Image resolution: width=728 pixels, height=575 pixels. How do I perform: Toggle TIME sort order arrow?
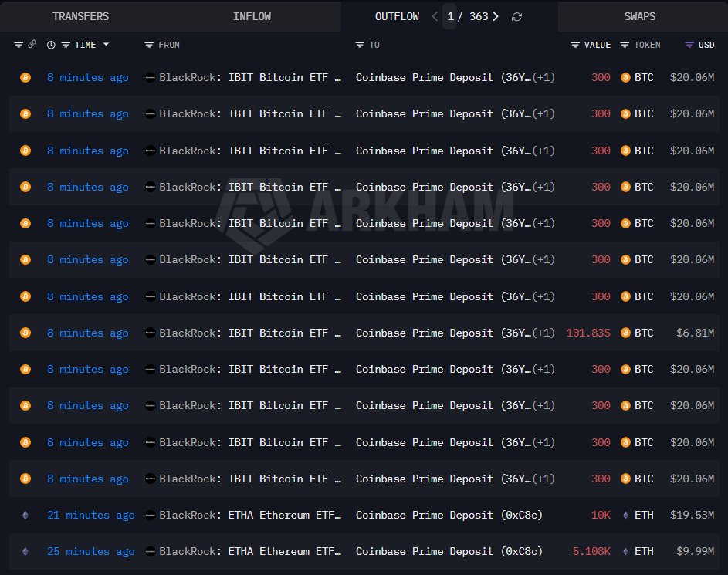[x=106, y=45]
